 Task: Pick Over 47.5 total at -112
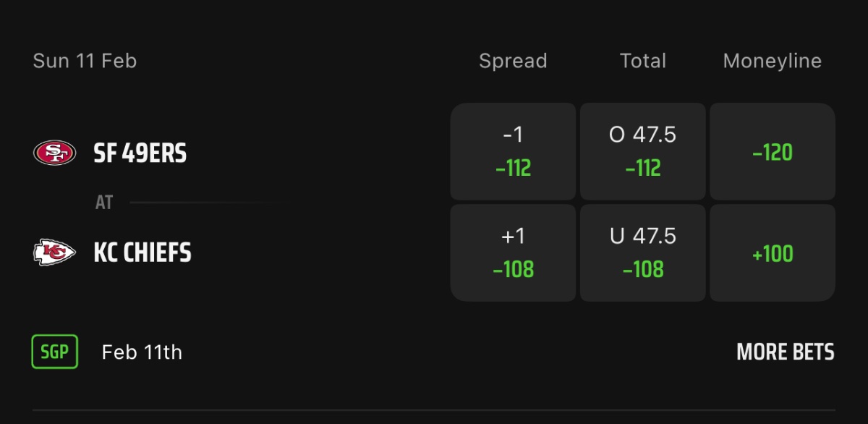642,152
